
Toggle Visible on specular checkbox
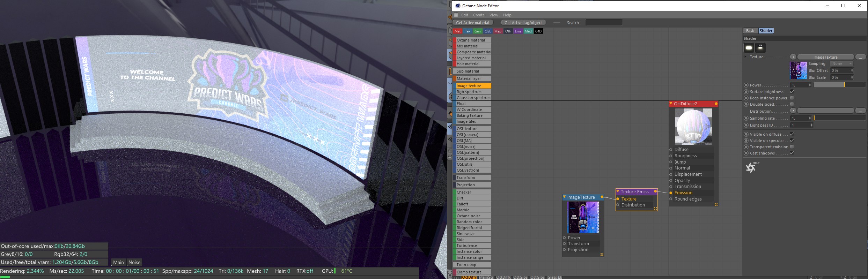pyautogui.click(x=792, y=141)
